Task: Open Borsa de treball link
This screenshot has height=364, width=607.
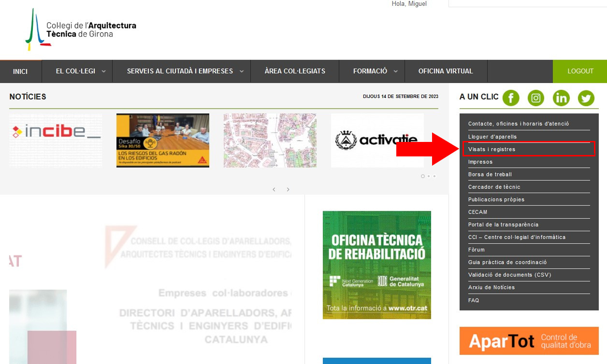Action: 490,174
